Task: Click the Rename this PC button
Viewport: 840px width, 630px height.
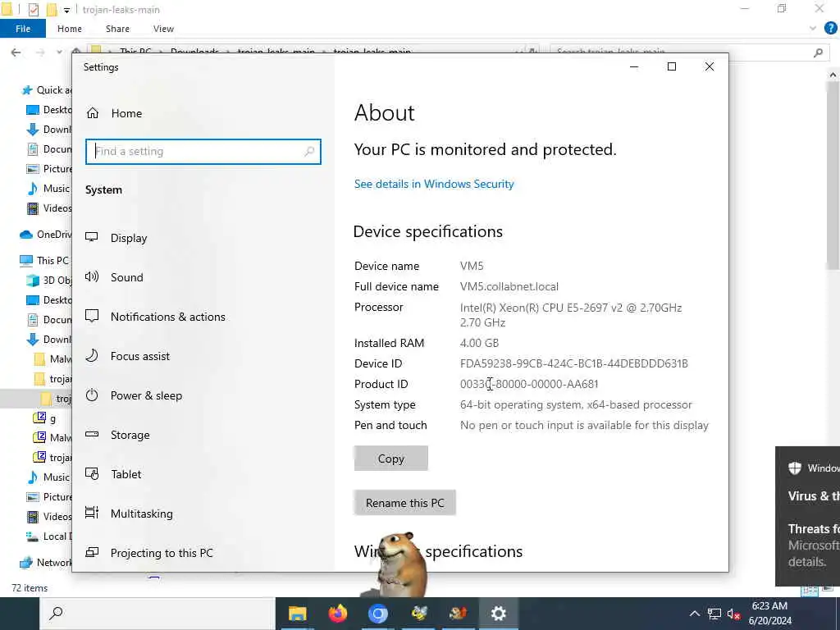Action: click(405, 503)
